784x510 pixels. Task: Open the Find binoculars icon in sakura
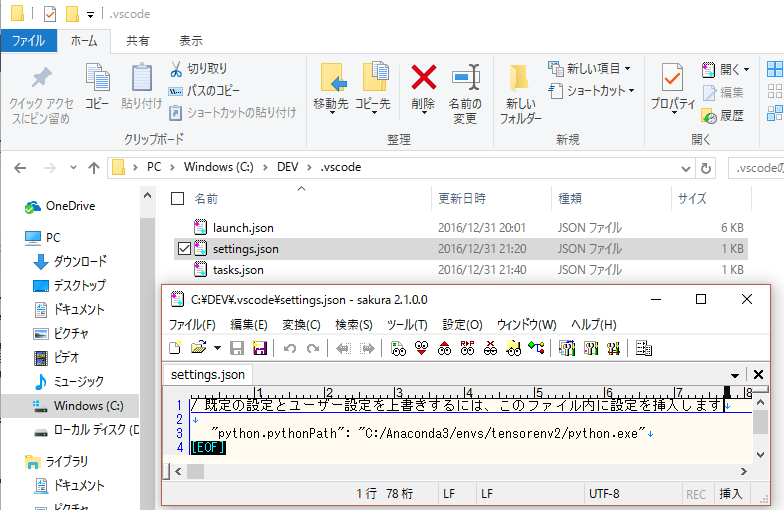(x=398, y=348)
